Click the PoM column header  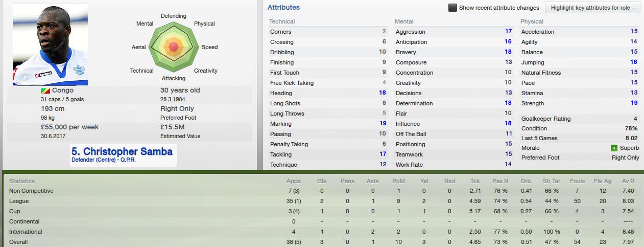(399, 181)
